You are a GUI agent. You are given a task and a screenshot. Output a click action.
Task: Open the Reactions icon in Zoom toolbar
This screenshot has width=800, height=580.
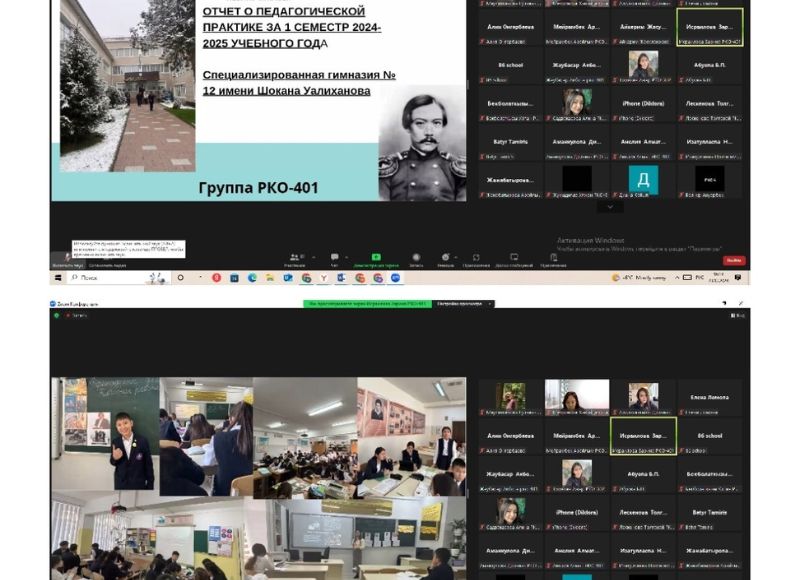pos(446,258)
